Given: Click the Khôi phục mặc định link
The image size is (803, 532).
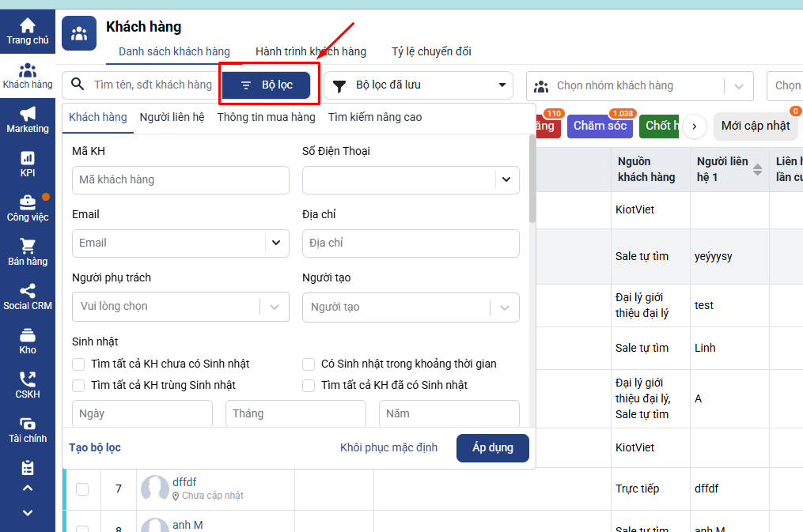Looking at the screenshot, I should coord(388,447).
